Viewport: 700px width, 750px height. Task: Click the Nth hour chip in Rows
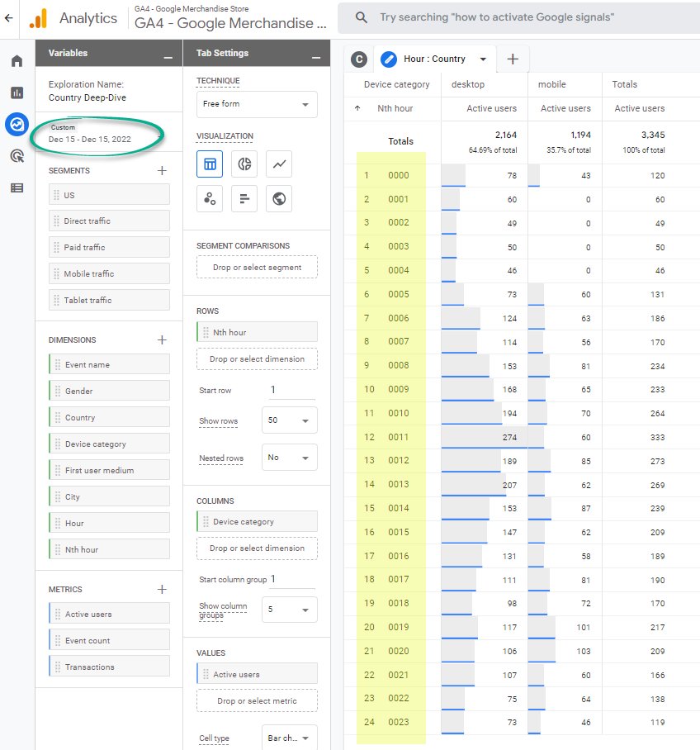point(257,332)
